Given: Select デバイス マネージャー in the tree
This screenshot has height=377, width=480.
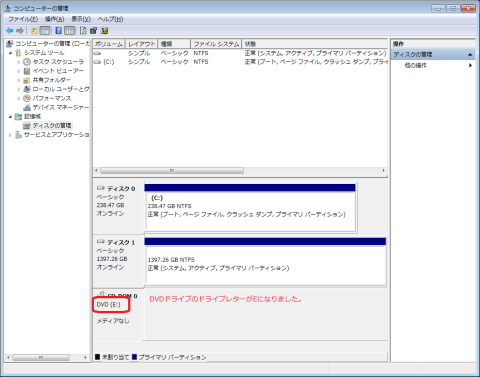Looking at the screenshot, I should tap(61, 107).
